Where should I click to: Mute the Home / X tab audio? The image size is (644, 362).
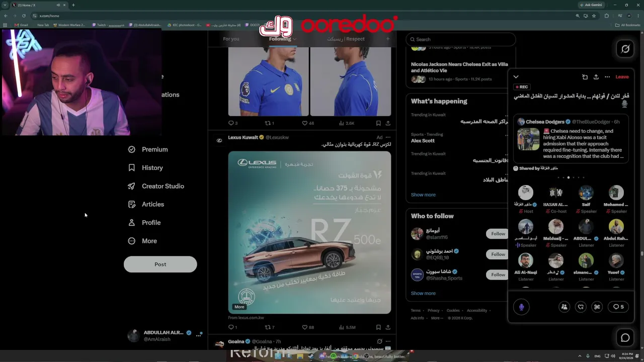pyautogui.click(x=58, y=5)
